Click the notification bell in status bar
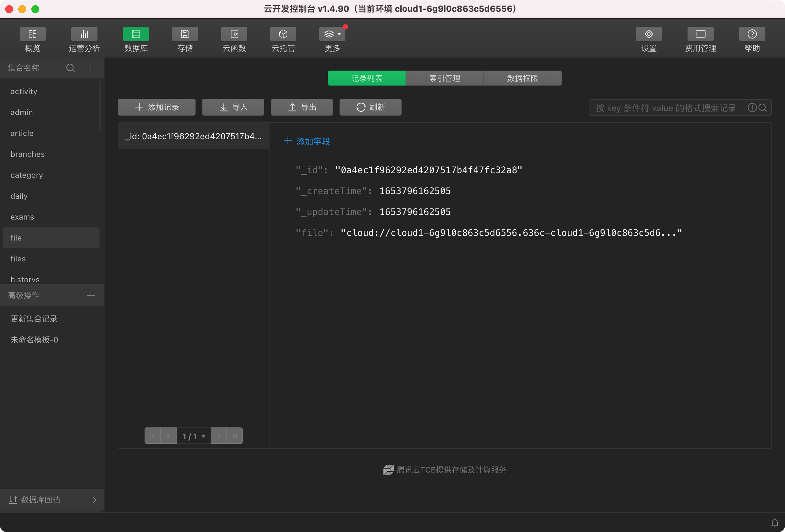Image resolution: width=785 pixels, height=532 pixels. pyautogui.click(x=775, y=523)
